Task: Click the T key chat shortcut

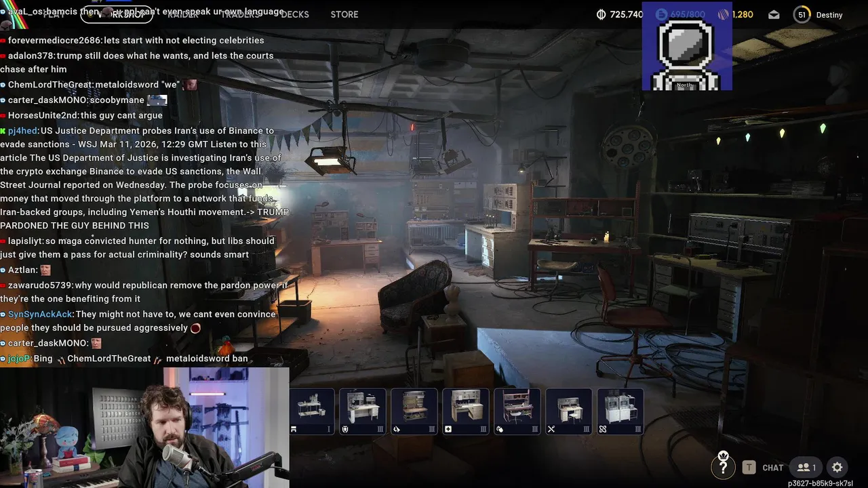Action: (x=749, y=467)
